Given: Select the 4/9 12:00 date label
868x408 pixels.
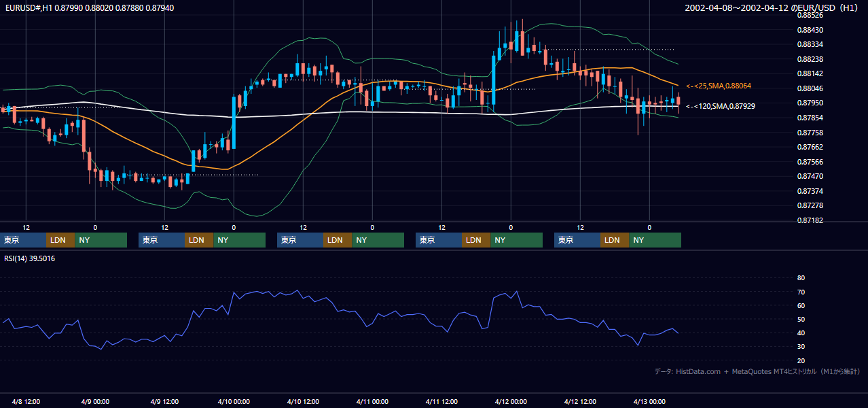Looking at the screenshot, I should [x=164, y=401].
